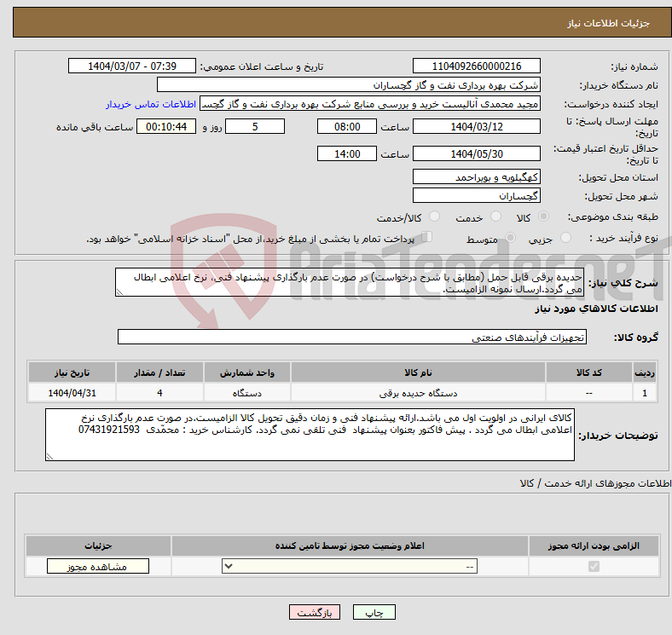Screen dimensions: 672x635
Task: Click the remaining time field 00:10:44
Action: coord(166,127)
